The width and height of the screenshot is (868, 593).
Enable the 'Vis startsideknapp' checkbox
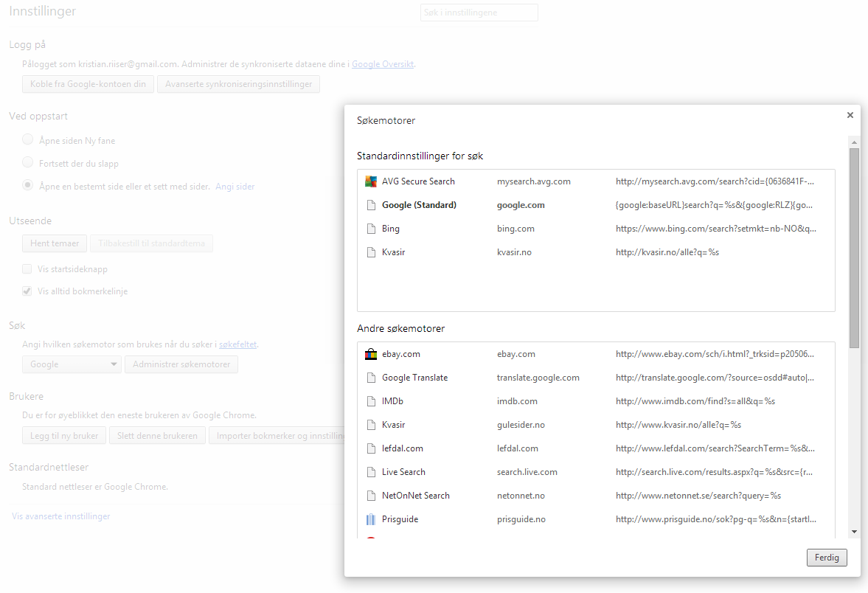27,269
